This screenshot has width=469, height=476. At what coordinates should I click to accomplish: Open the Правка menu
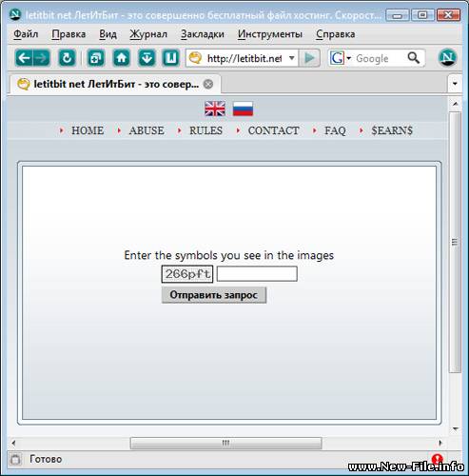click(68, 34)
